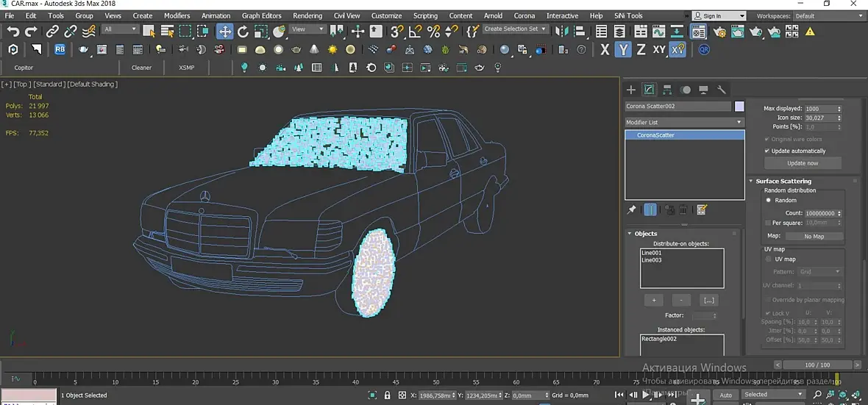Open the Hierarchy panel tab icon
Image resolution: width=868 pixels, height=405 pixels.
click(667, 90)
